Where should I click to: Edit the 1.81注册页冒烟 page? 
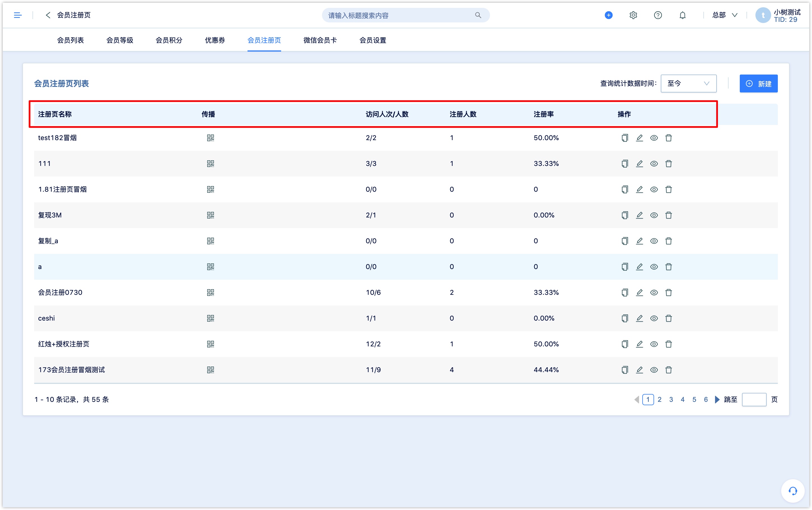coord(639,189)
